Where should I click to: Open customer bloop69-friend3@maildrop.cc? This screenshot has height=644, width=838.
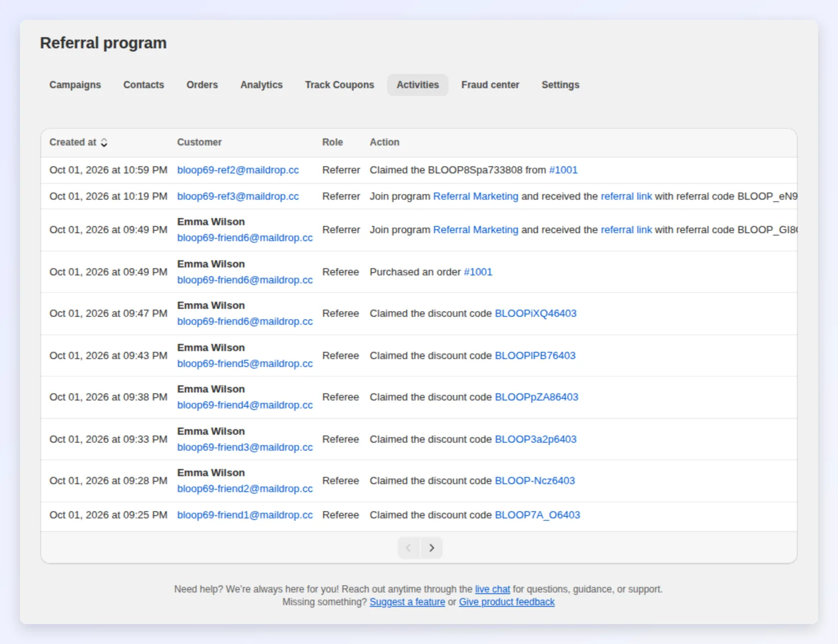coord(245,448)
